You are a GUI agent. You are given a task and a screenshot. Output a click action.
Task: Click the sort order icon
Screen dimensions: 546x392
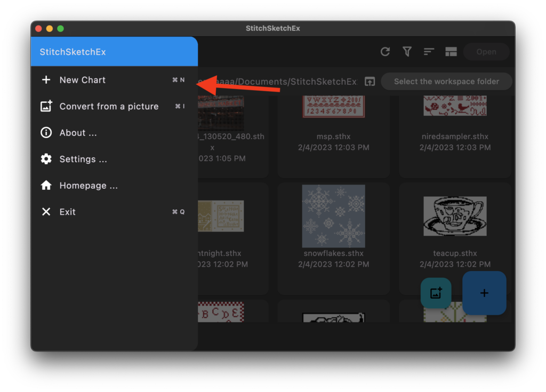429,52
